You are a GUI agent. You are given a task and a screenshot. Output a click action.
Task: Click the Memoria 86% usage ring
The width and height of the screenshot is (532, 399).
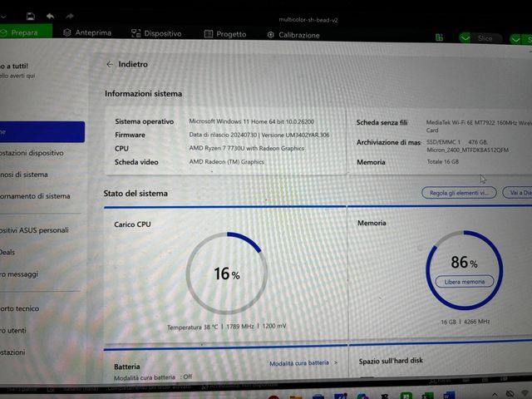[464, 269]
